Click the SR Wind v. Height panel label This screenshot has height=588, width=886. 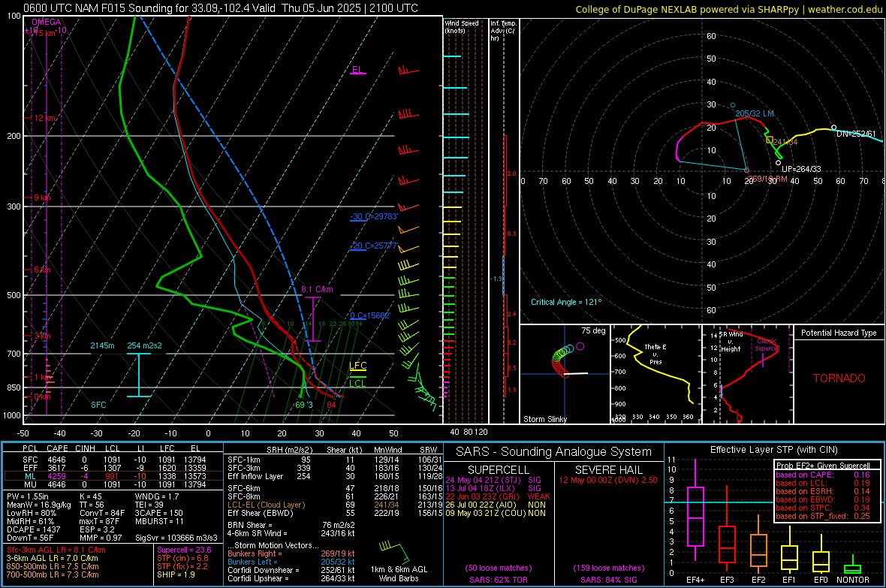[x=731, y=342]
